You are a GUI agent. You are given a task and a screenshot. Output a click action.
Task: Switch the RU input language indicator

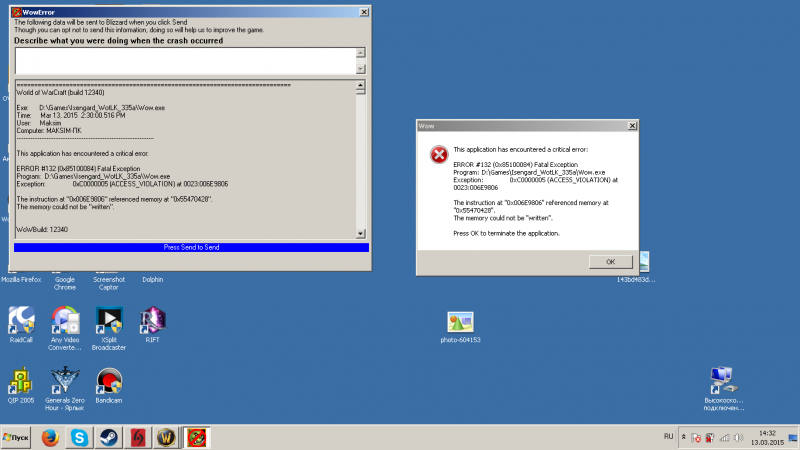point(668,437)
